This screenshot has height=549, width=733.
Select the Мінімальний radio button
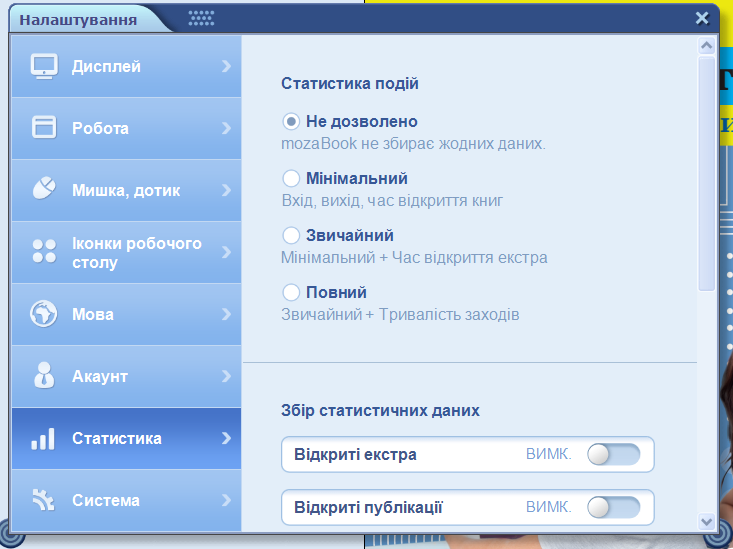[291, 178]
